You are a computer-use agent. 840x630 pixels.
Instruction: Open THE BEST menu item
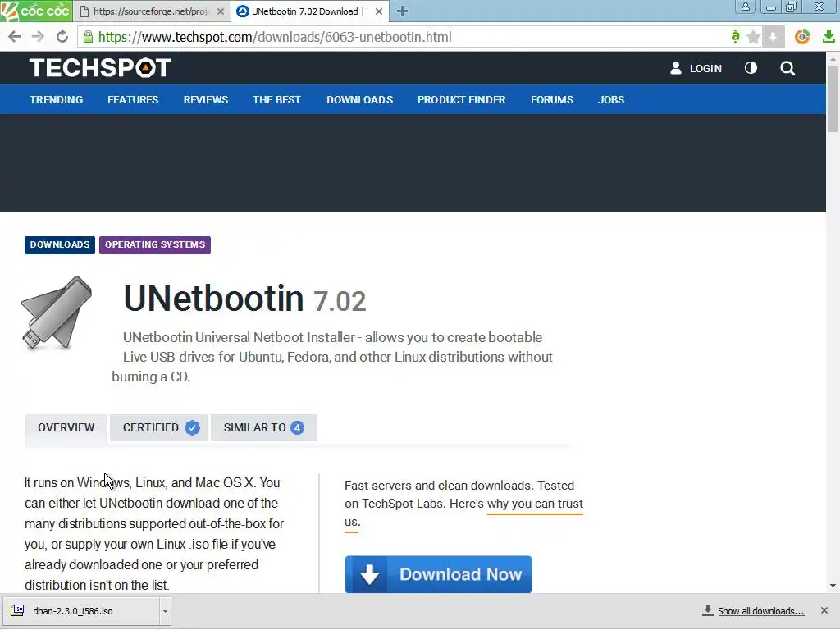pyautogui.click(x=276, y=99)
